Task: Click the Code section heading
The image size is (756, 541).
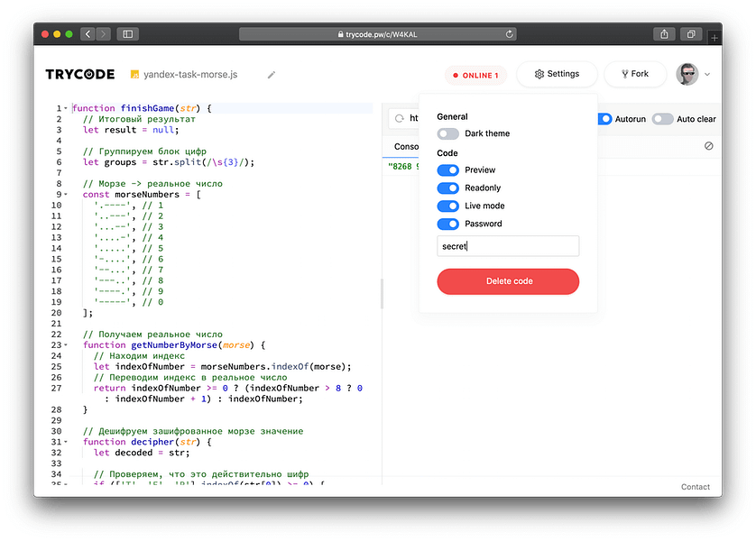Action: pyautogui.click(x=447, y=153)
